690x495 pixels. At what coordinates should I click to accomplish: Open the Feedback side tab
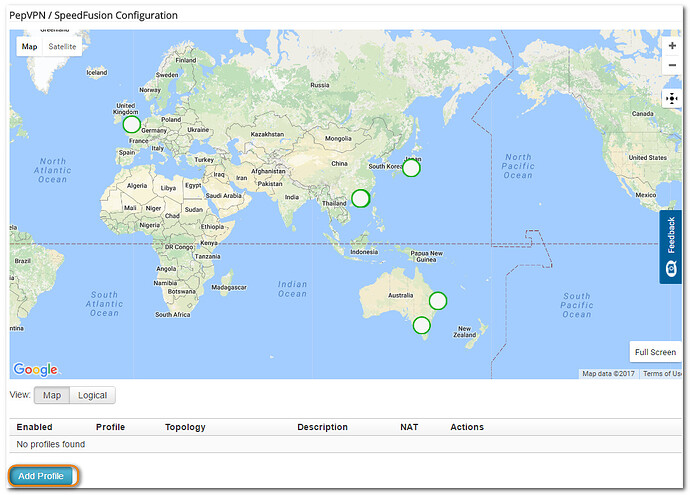(x=670, y=247)
